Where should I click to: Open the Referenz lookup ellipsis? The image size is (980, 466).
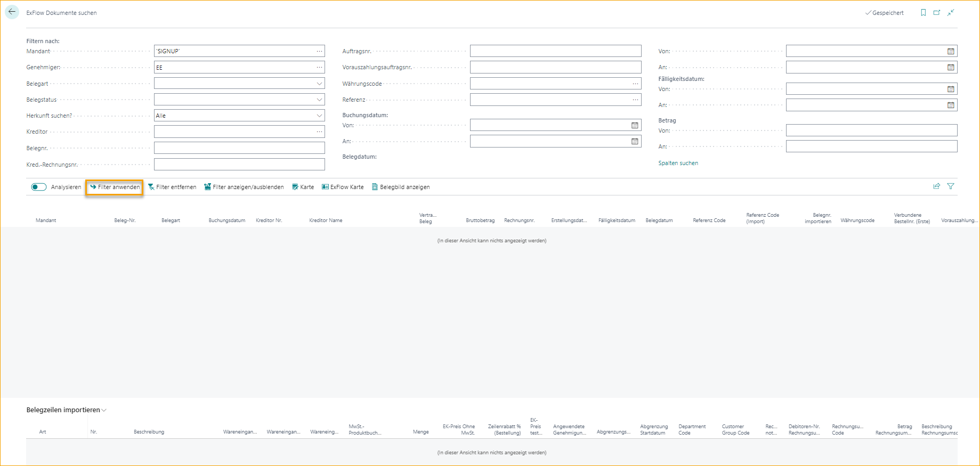635,100
